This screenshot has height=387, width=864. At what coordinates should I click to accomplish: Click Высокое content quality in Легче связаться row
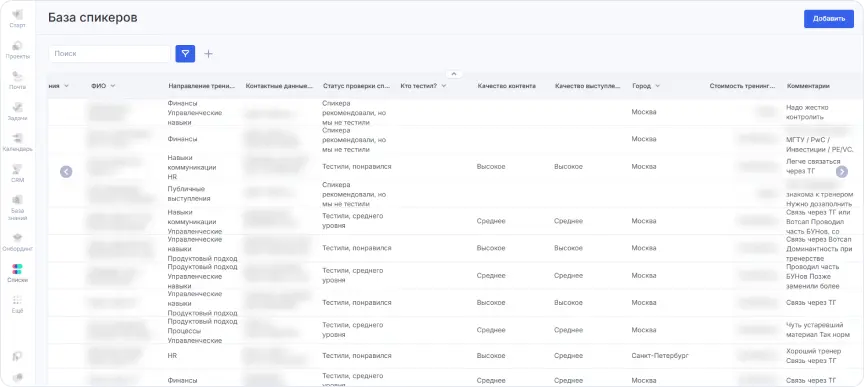pyautogui.click(x=491, y=166)
